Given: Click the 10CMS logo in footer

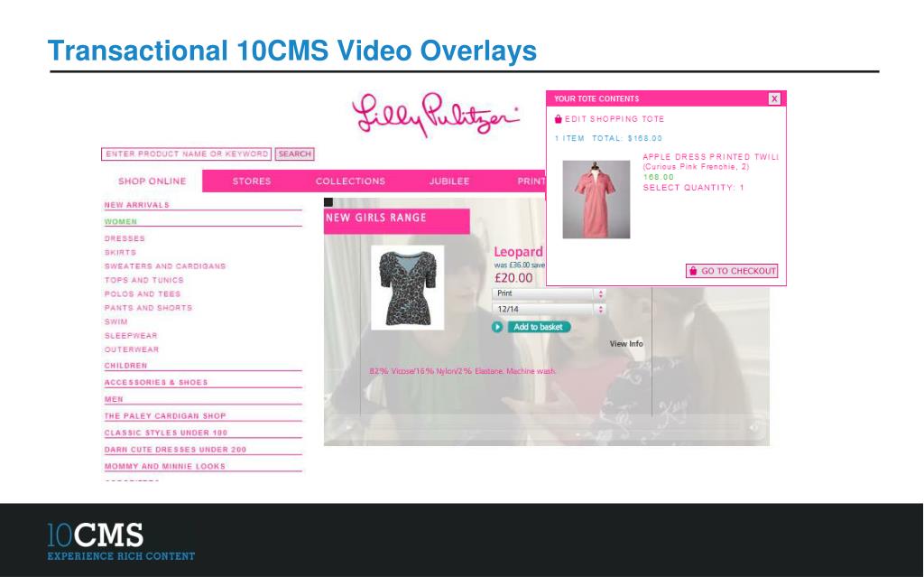Looking at the screenshot, I should pos(121,541).
